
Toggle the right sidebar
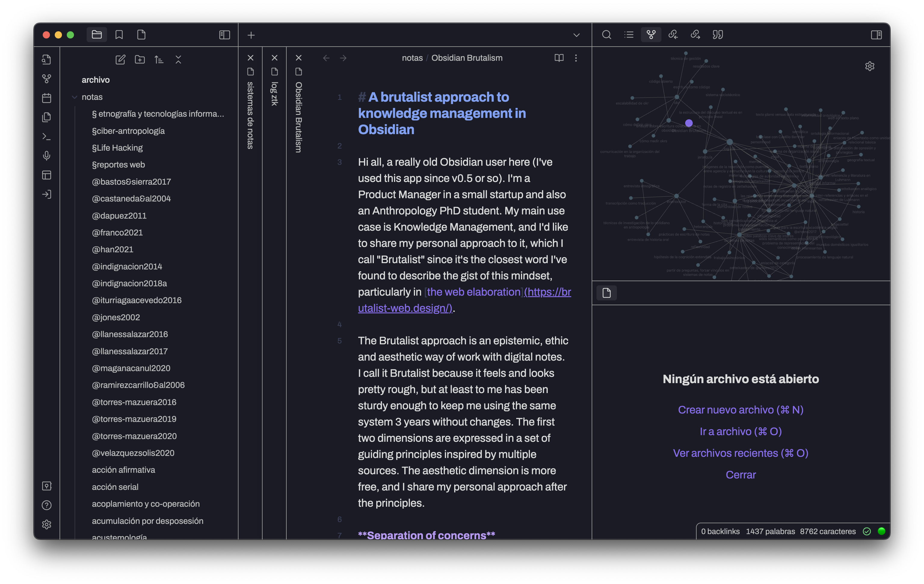pos(876,35)
